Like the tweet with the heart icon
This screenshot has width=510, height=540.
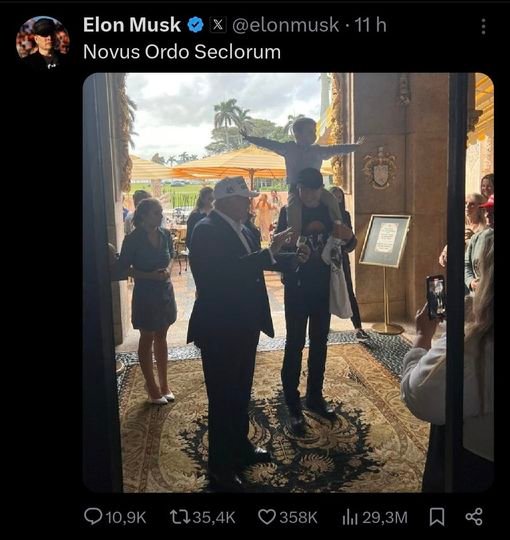pyautogui.click(x=267, y=517)
